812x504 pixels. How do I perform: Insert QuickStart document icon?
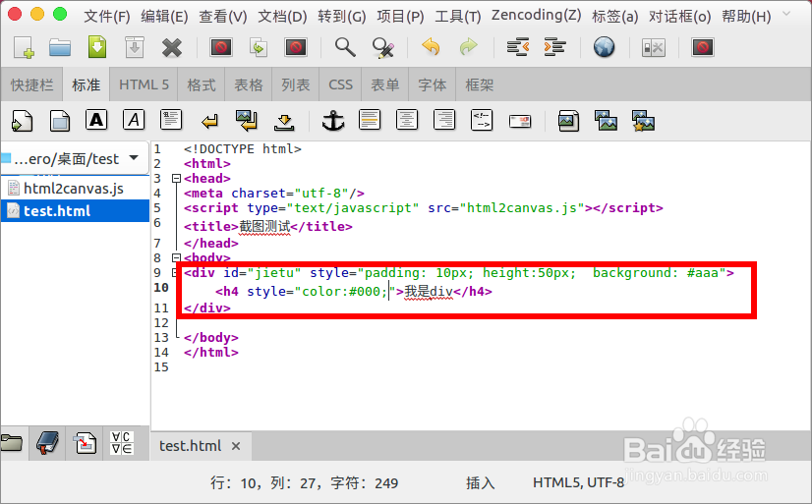23,122
